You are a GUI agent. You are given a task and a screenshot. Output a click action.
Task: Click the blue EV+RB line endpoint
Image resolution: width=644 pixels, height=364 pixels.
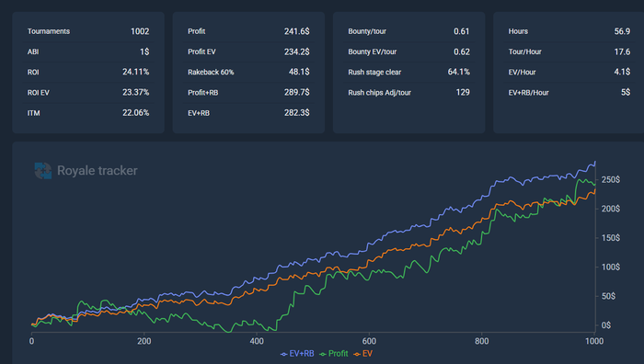click(x=594, y=163)
